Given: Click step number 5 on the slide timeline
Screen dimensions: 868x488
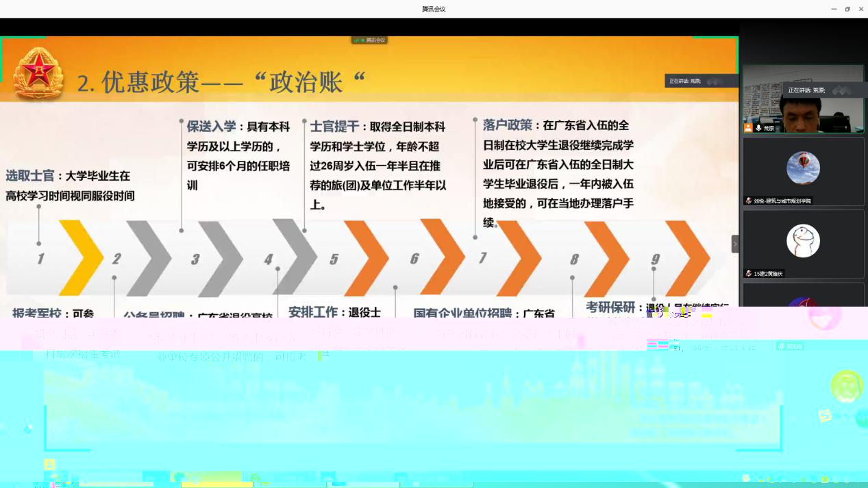Looking at the screenshot, I should [x=334, y=259].
